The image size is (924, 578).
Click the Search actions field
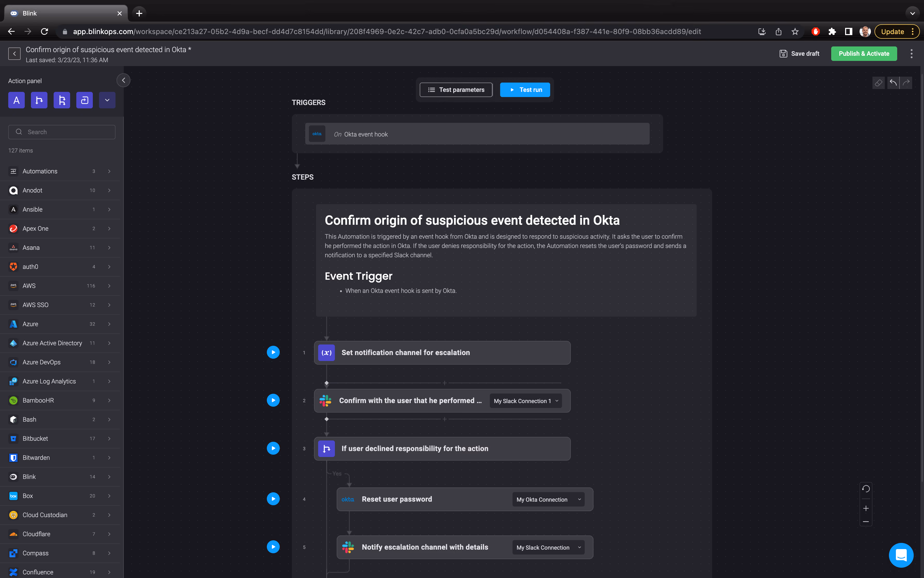click(x=62, y=132)
